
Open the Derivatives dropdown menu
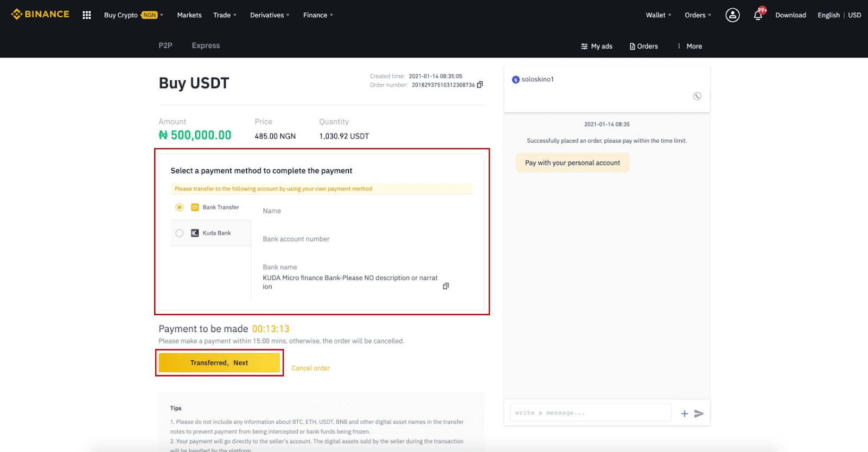pyautogui.click(x=269, y=15)
